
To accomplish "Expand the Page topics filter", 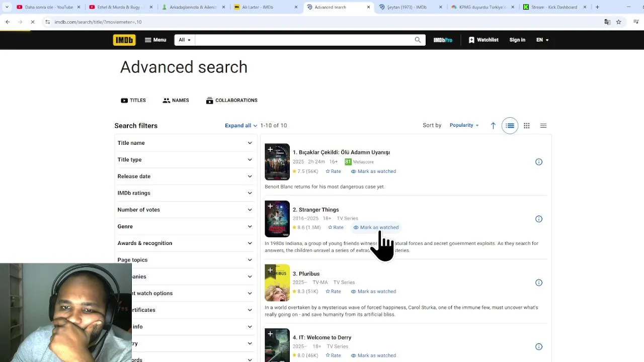I will click(185, 260).
